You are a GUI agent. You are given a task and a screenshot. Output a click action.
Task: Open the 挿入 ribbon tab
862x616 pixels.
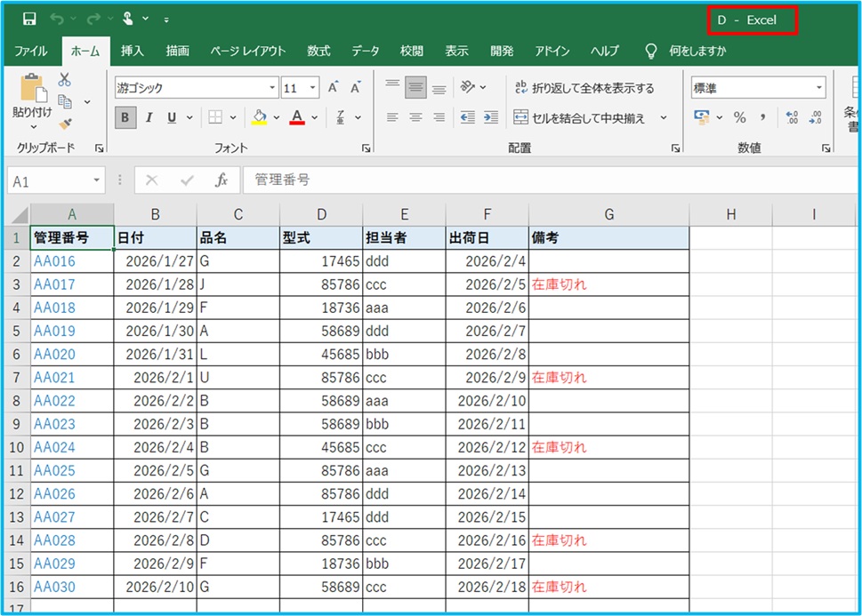(133, 51)
